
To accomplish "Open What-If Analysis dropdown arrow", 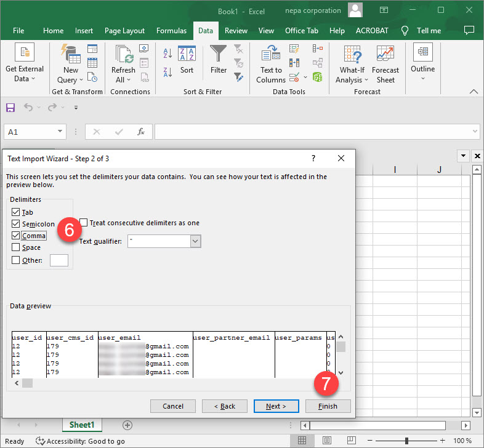I will [x=366, y=80].
